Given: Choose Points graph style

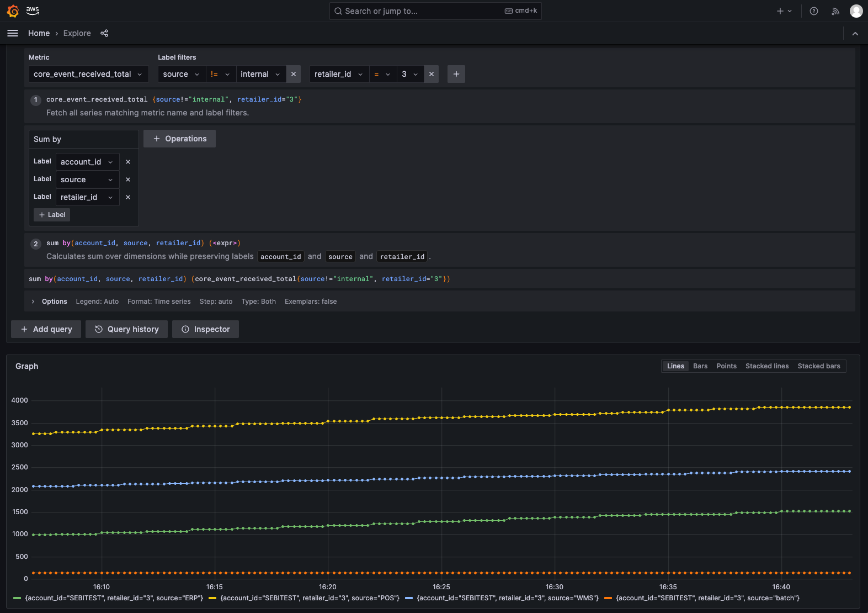Looking at the screenshot, I should coord(726,366).
